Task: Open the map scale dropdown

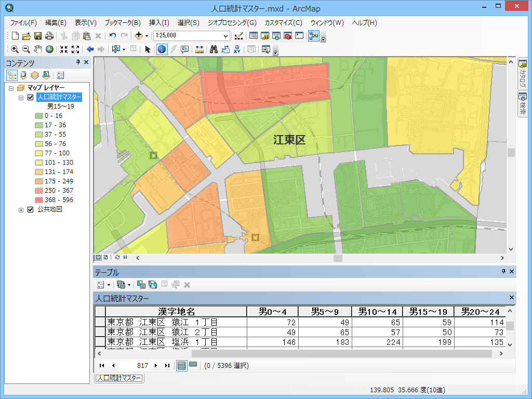Action: click(x=225, y=36)
